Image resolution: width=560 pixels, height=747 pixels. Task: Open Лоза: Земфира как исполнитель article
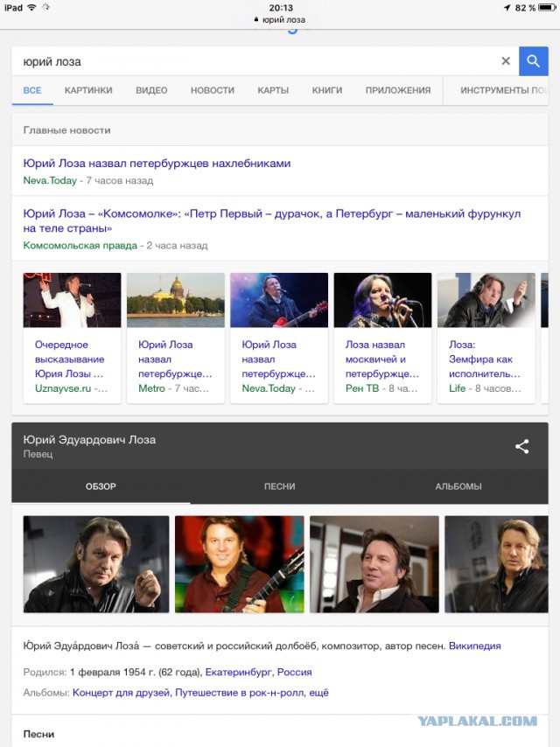click(485, 360)
